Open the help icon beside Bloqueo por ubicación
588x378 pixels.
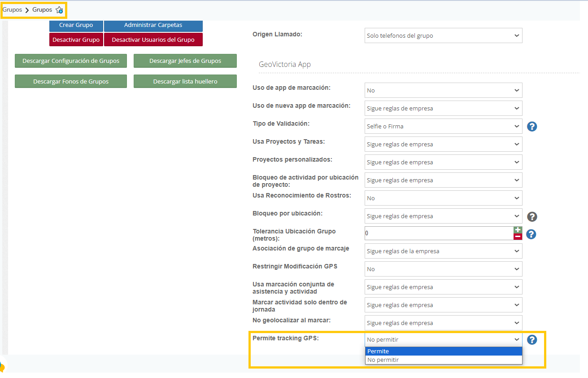pyautogui.click(x=531, y=217)
